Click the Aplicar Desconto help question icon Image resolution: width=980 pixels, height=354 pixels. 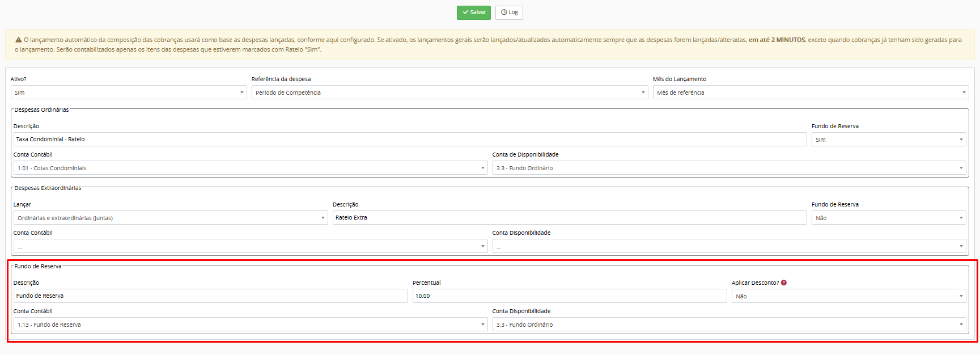point(784,283)
